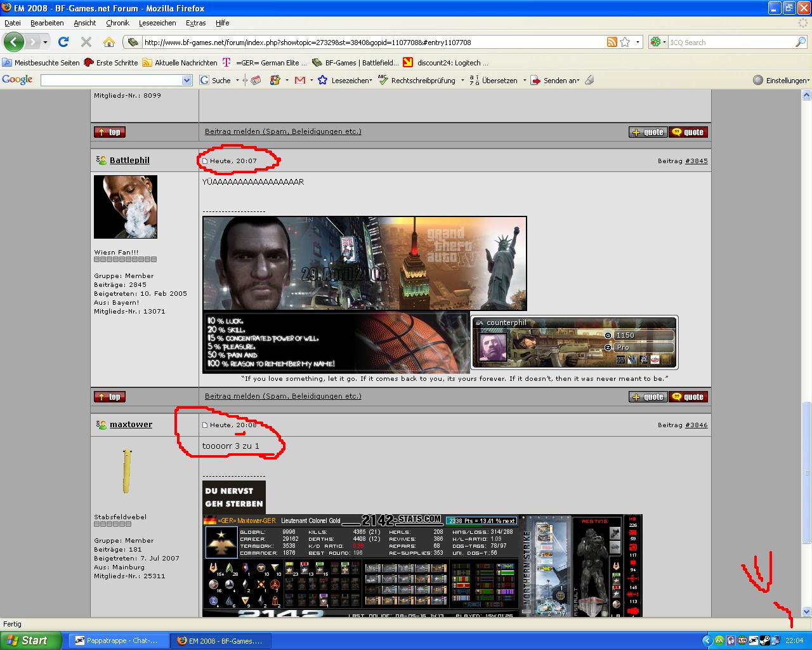Click the DU NERVST GEH STERBEN image
This screenshot has width=812, height=650.
234,498
